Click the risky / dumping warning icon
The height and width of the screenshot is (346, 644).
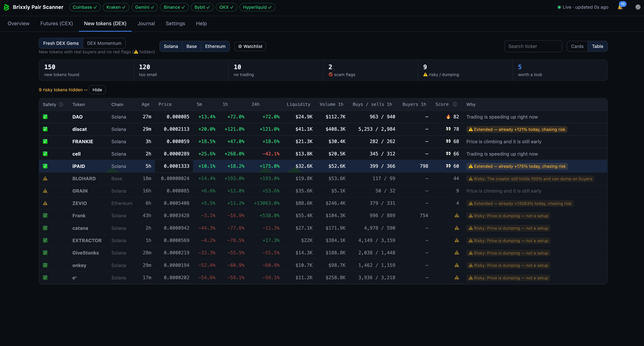pyautogui.click(x=425, y=75)
